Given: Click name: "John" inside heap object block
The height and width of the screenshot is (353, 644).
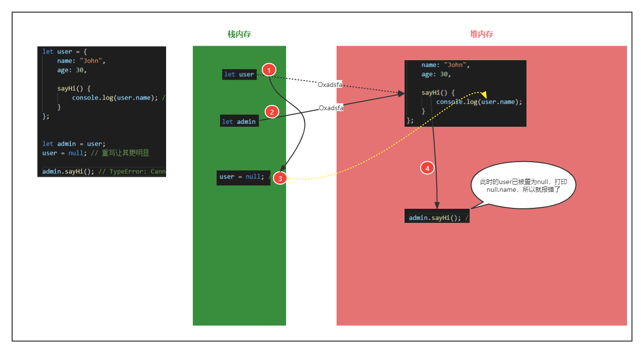Looking at the screenshot, I should pyautogui.click(x=445, y=65).
